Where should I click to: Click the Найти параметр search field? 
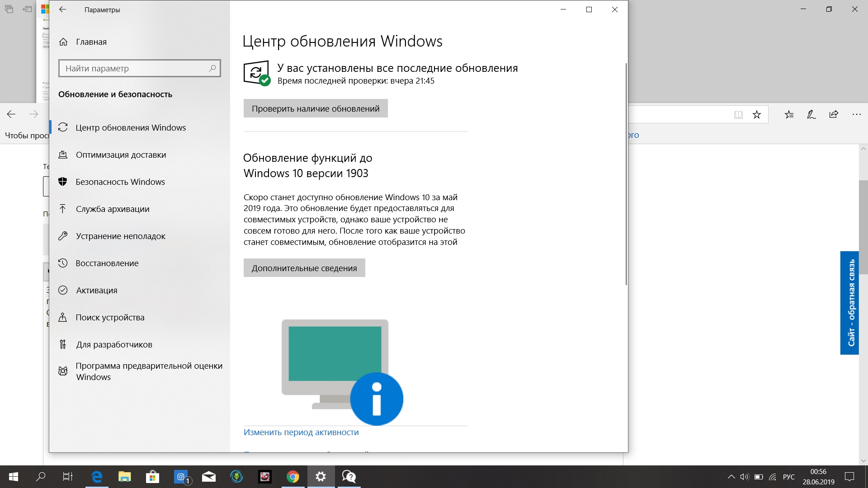pyautogui.click(x=139, y=68)
